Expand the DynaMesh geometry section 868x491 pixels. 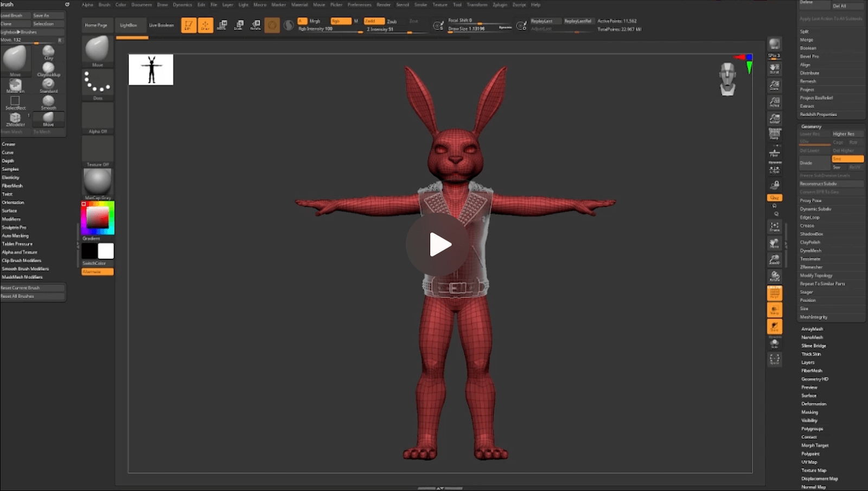[810, 251]
